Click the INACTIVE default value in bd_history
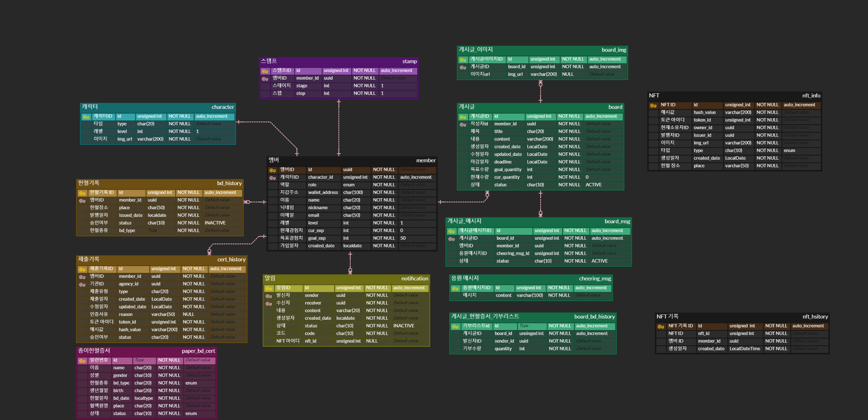The height and width of the screenshot is (420, 868). point(215,223)
